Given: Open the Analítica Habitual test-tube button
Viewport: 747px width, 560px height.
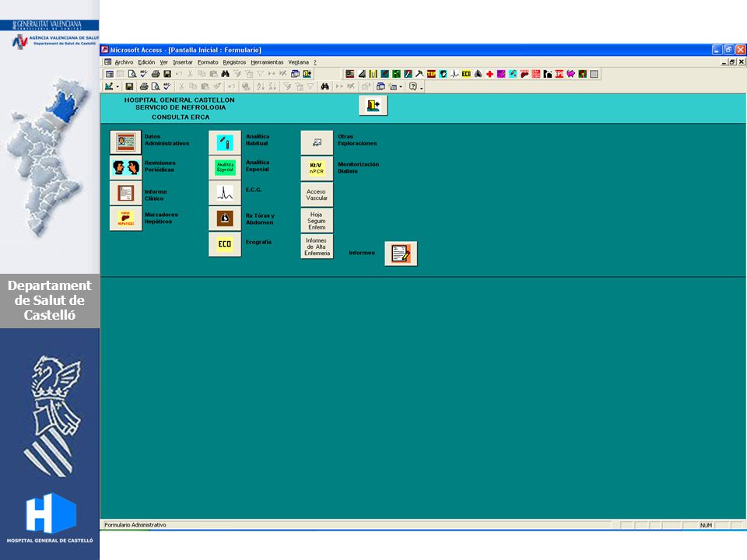Looking at the screenshot, I should [225, 142].
